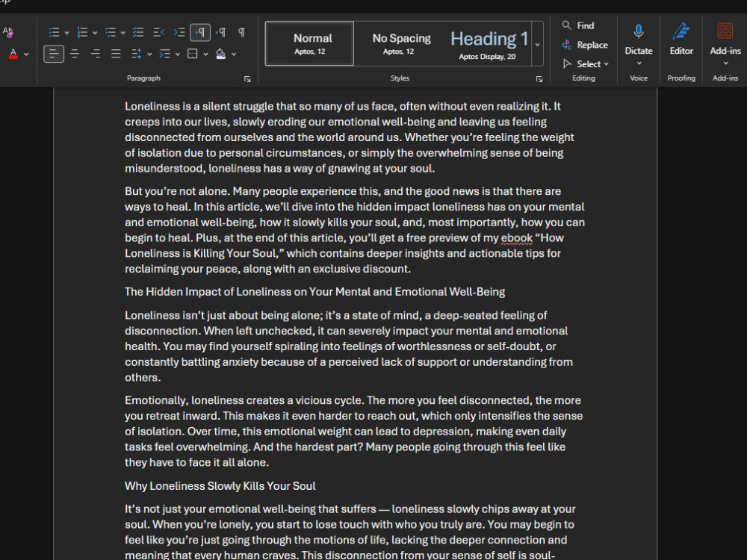747x560 pixels.
Task: Open the Paragraph settings dialog launcher
Action: pos(247,79)
